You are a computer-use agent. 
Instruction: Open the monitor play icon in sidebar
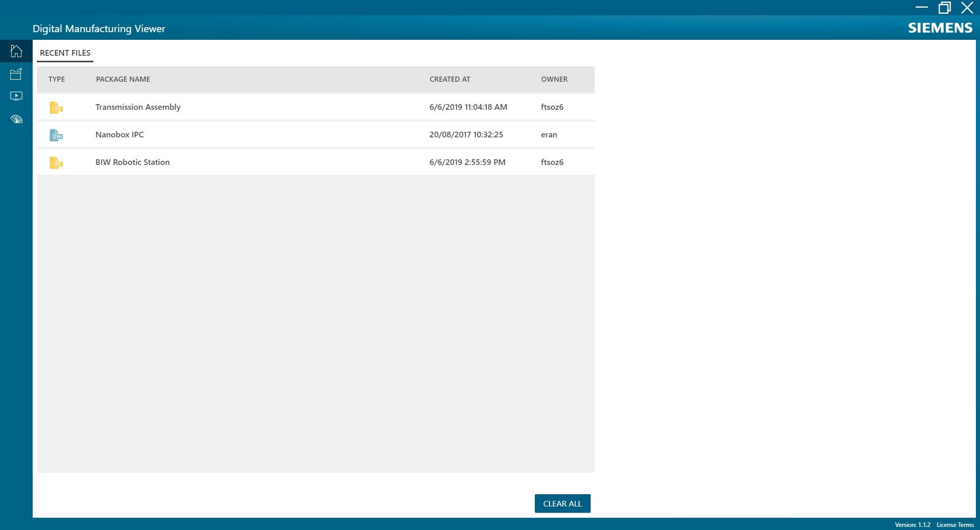click(x=16, y=96)
